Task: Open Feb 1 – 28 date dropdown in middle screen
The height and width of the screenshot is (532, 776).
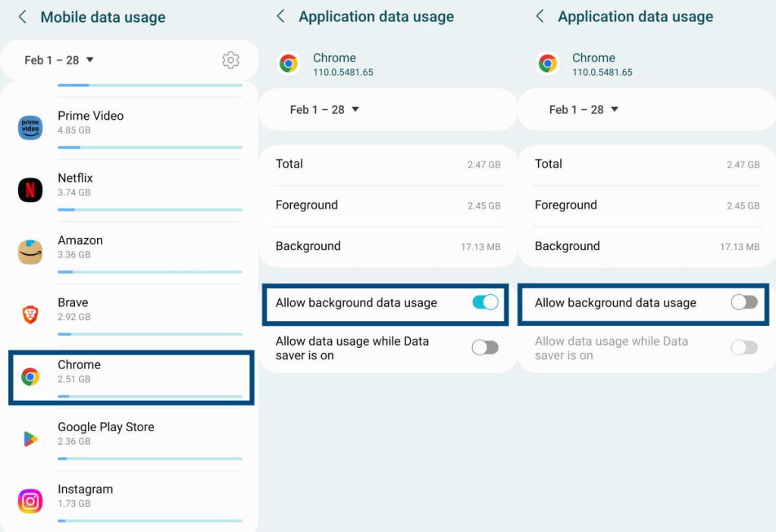Action: click(x=324, y=109)
